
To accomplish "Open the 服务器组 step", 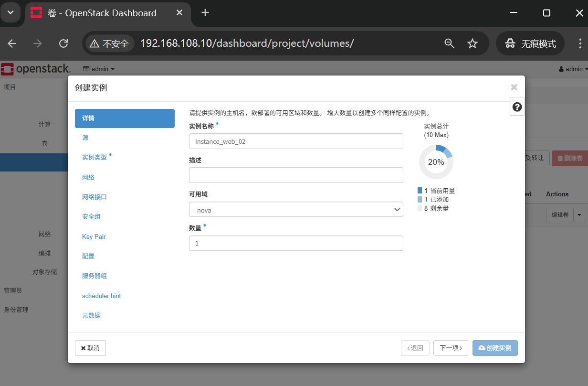I will tap(94, 276).
